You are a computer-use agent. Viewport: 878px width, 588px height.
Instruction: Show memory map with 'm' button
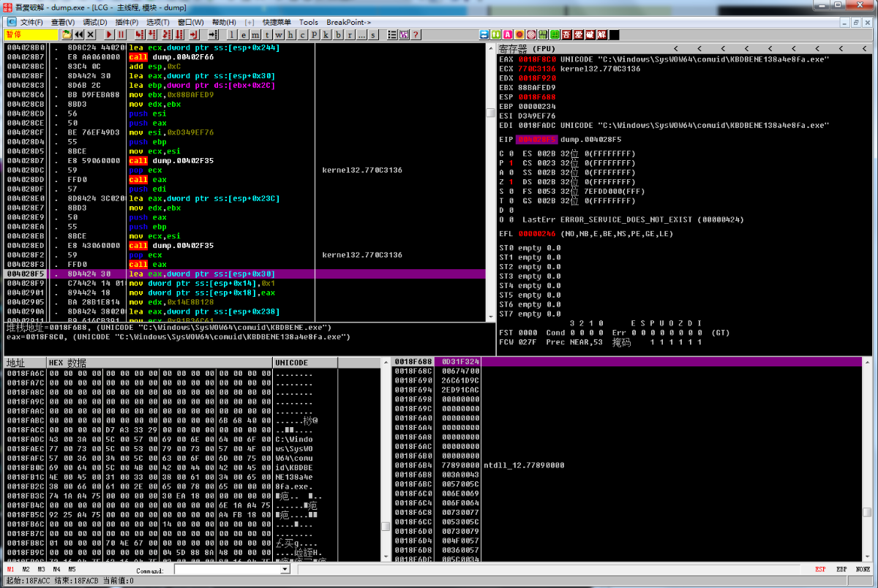pyautogui.click(x=255, y=34)
